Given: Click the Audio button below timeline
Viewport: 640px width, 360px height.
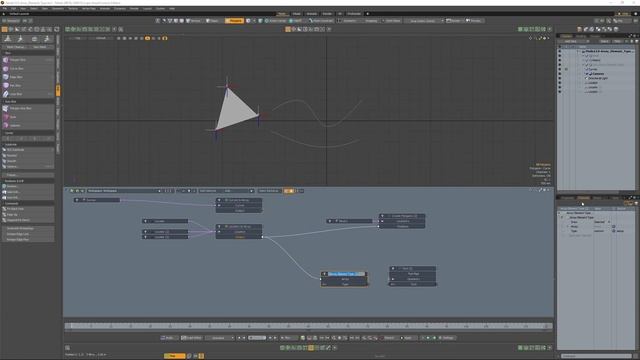Looking at the screenshot, I should (169, 338).
